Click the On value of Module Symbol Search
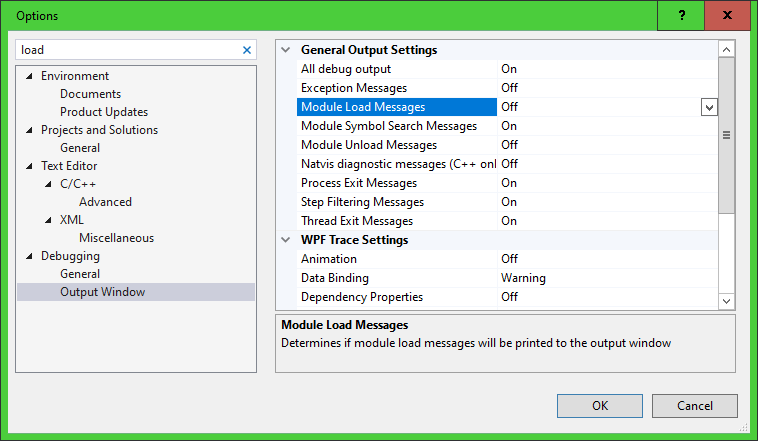This screenshot has height=441, width=758. 509,126
